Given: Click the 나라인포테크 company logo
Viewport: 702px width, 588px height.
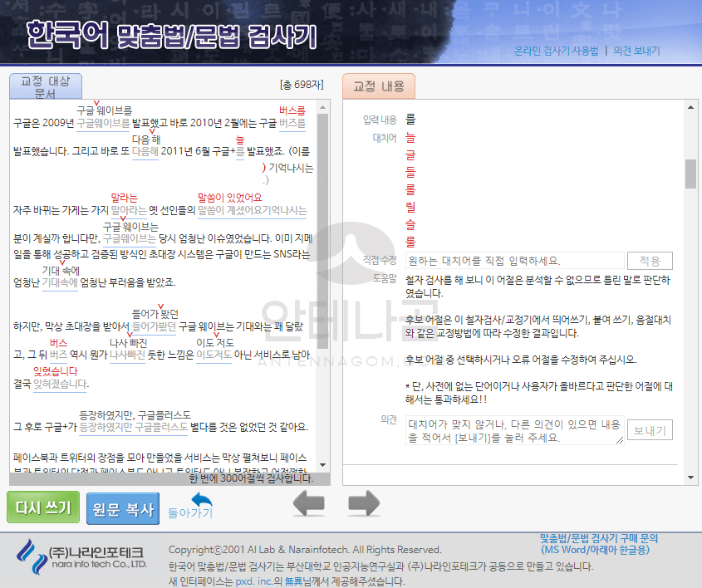Looking at the screenshot, I should click(x=81, y=556).
